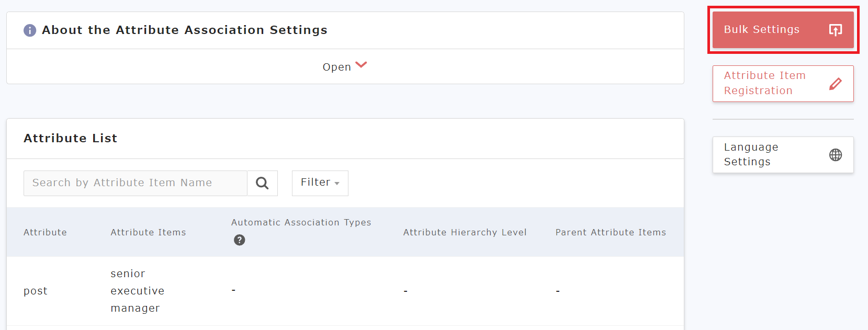The width and height of the screenshot is (868, 330).
Task: Click the Attribute column header
Action: click(x=45, y=232)
